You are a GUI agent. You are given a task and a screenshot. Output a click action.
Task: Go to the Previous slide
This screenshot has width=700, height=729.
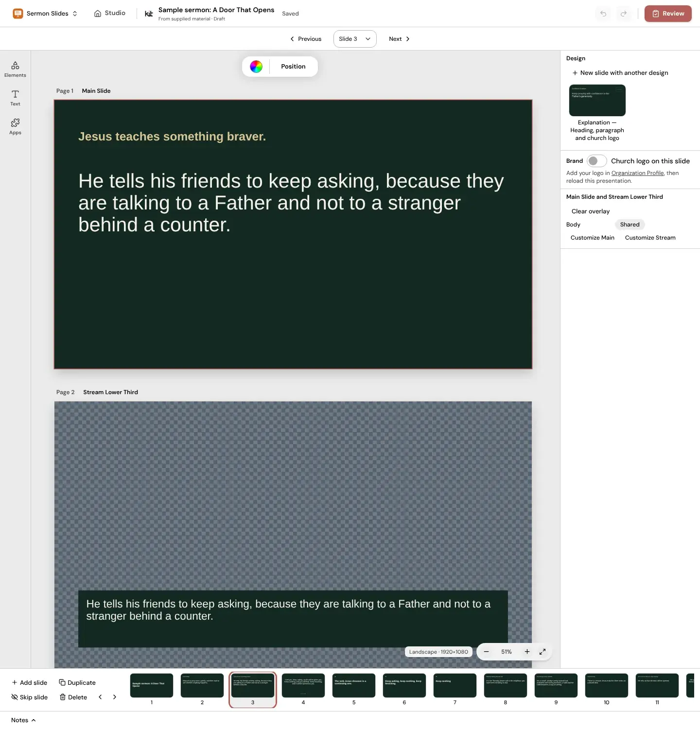tap(306, 39)
